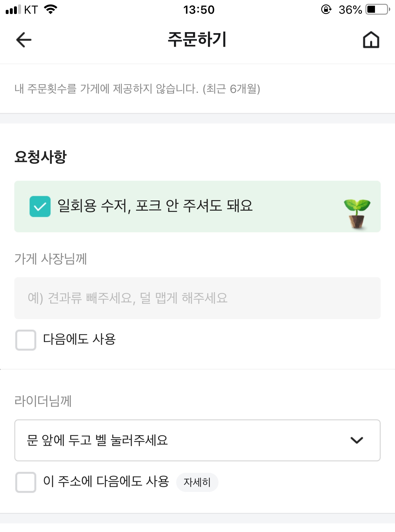Viewport: 395px width, 532px height.
Task: Check the 이 주소에 다음에도 사용 box
Action: tap(26, 482)
